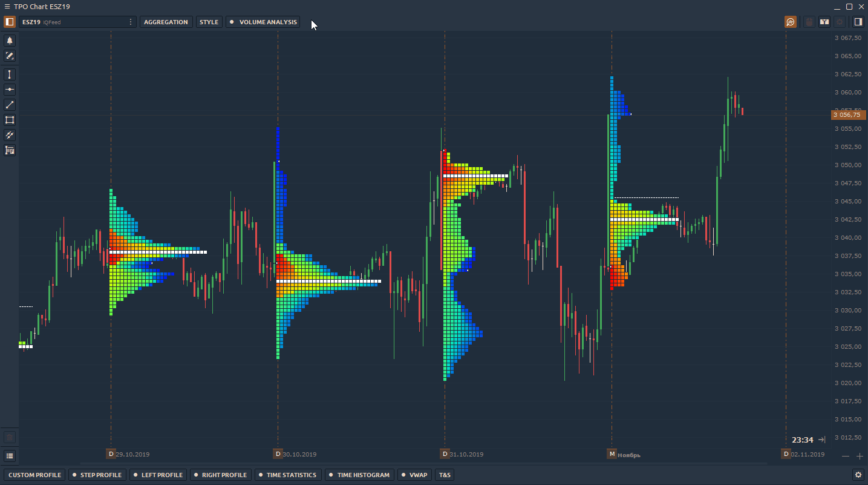Open the Volume Analysis menu
Image resolution: width=868 pixels, height=485 pixels.
click(x=263, y=22)
